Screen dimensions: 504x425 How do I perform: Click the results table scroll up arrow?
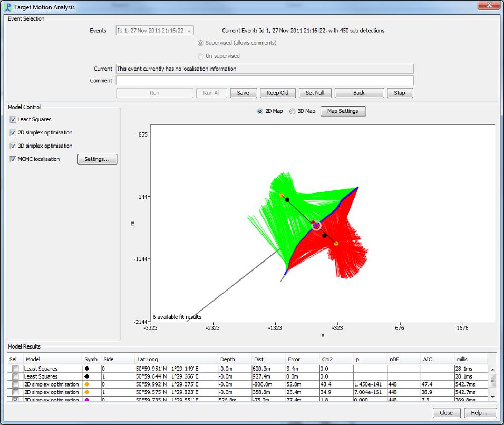(492, 370)
